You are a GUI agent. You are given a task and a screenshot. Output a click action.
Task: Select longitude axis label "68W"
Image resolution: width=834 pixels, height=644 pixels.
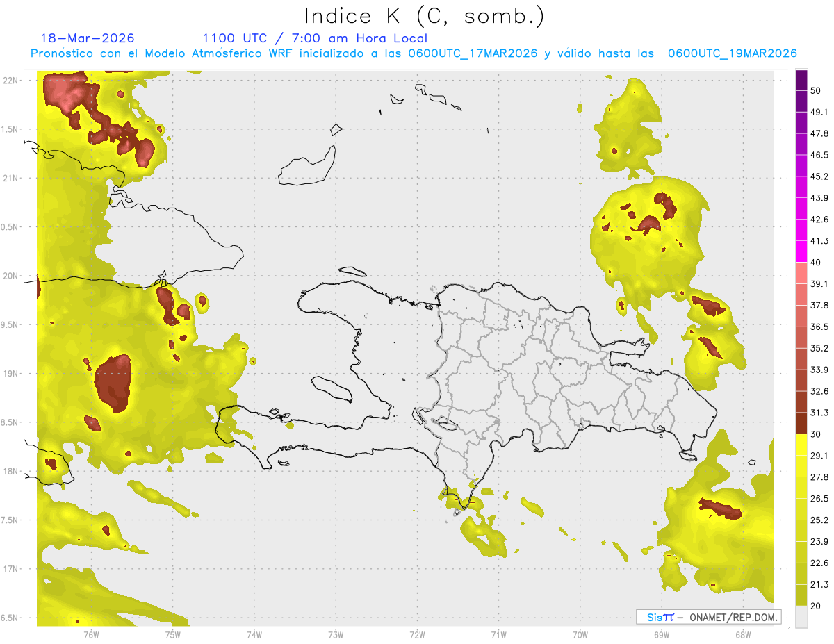pos(742,634)
